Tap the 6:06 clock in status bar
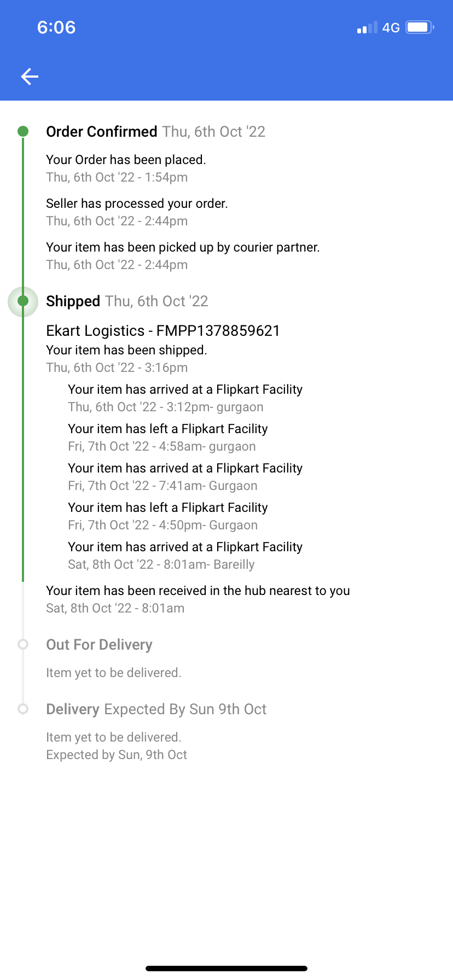The height and width of the screenshot is (980, 453). [56, 27]
